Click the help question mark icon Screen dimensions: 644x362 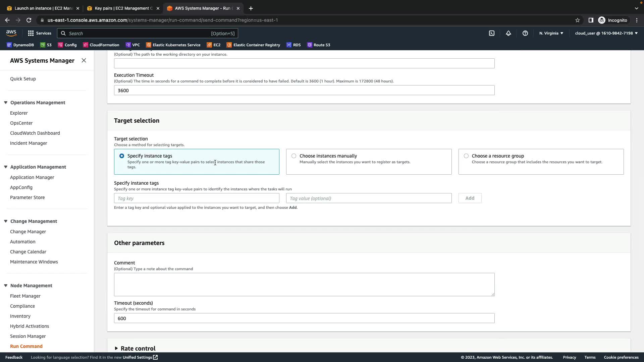pos(525,33)
